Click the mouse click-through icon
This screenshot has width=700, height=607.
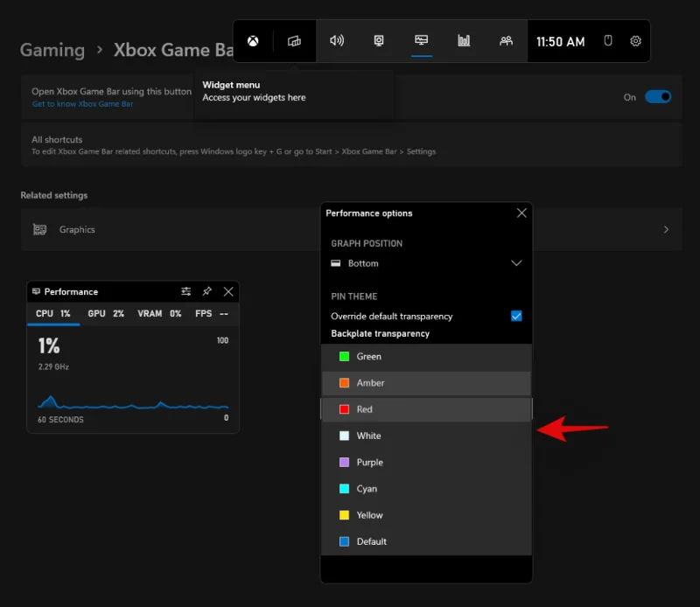point(607,40)
